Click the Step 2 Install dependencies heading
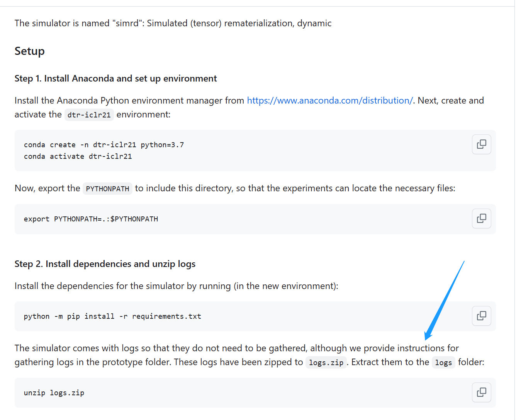516x420 pixels. [x=105, y=264]
